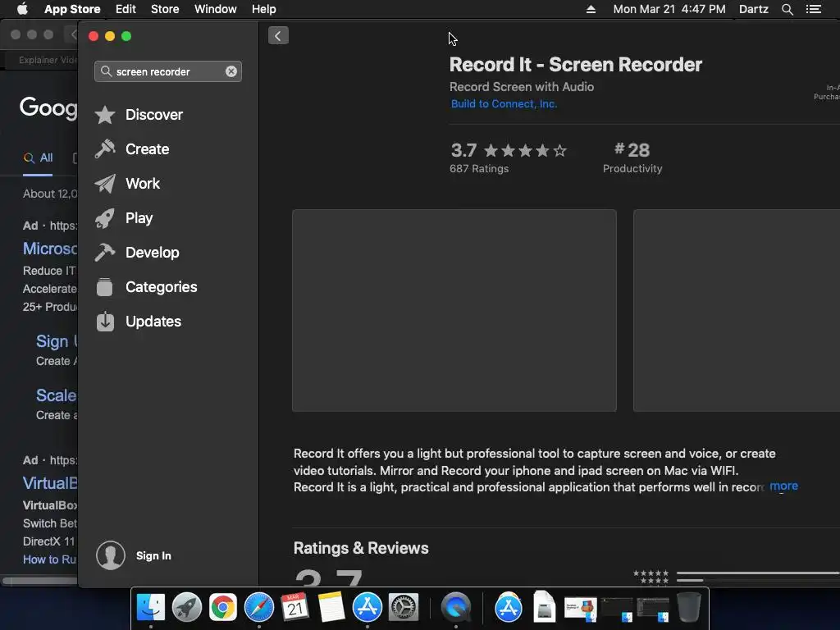The image size is (840, 630).
Task: Open the App Store menu
Action: pos(72,9)
